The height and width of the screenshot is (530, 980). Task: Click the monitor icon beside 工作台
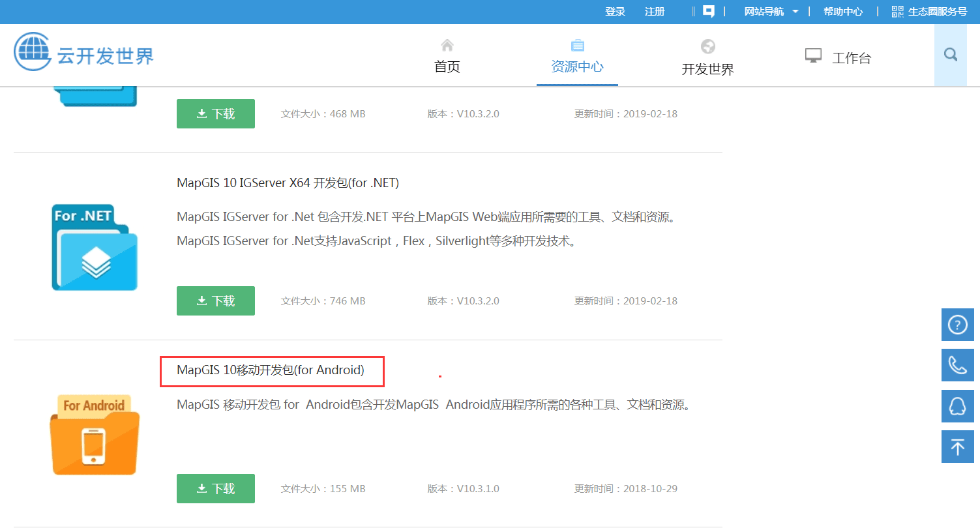point(813,55)
